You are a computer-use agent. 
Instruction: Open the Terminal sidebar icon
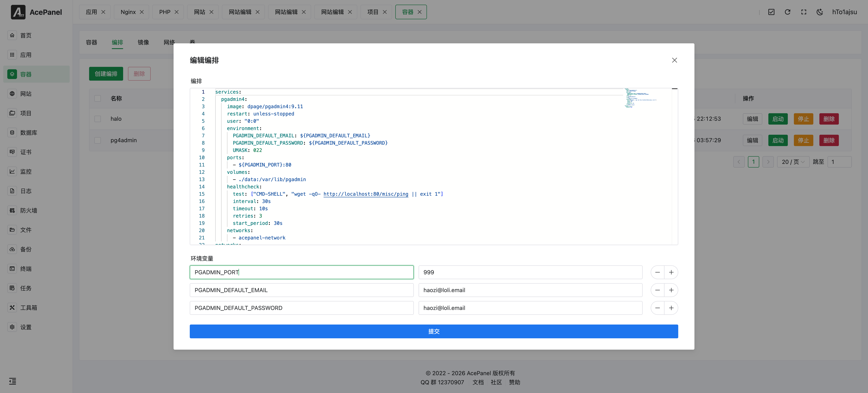(x=12, y=269)
